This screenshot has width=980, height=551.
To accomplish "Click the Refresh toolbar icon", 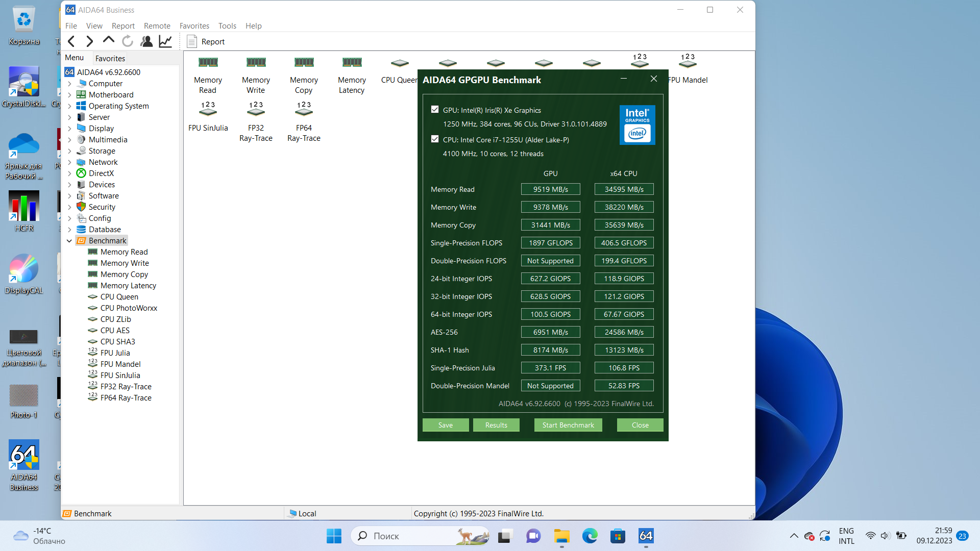I will (x=128, y=41).
